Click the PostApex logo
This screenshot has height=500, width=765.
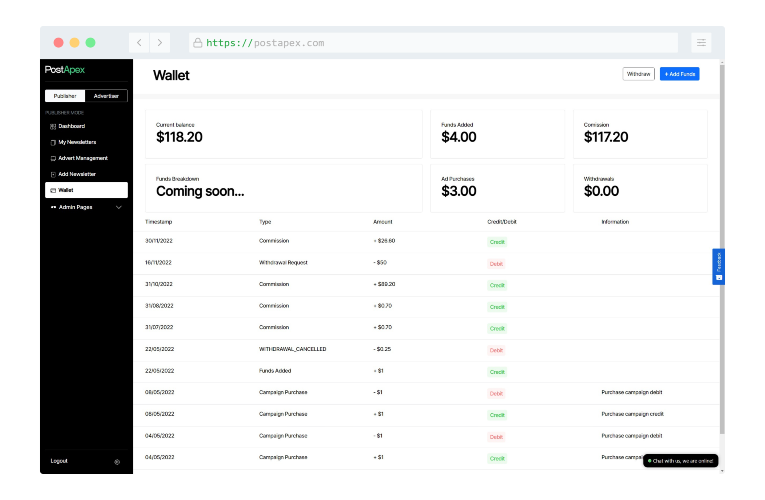click(66, 70)
